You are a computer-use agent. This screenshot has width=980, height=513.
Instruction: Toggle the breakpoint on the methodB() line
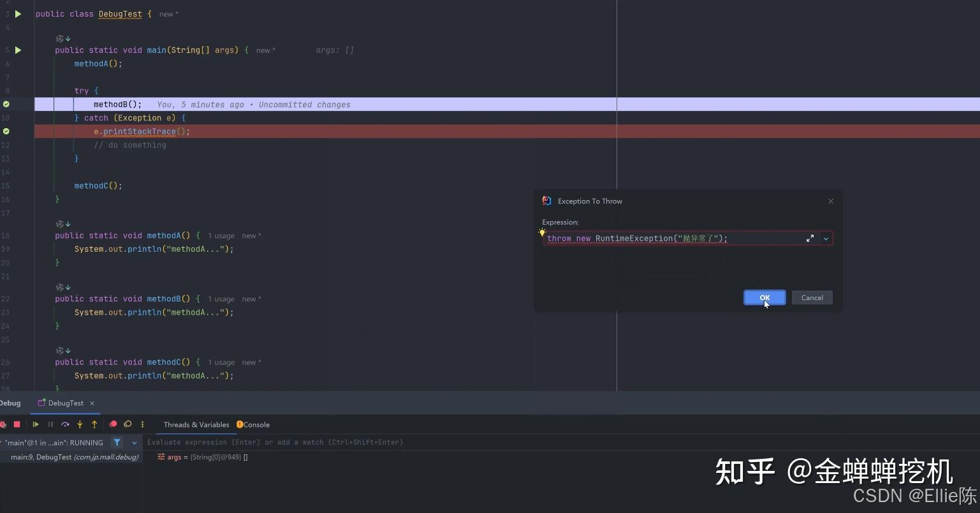click(6, 104)
